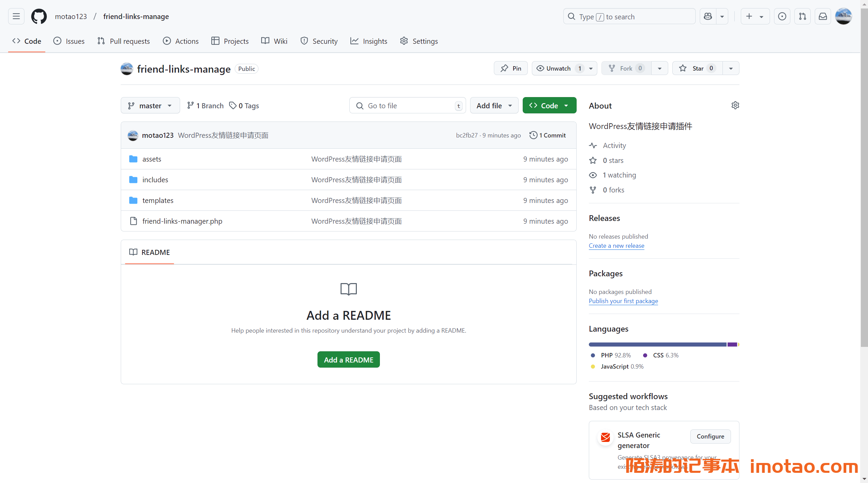Open the hamburger navigation menu

point(16,16)
